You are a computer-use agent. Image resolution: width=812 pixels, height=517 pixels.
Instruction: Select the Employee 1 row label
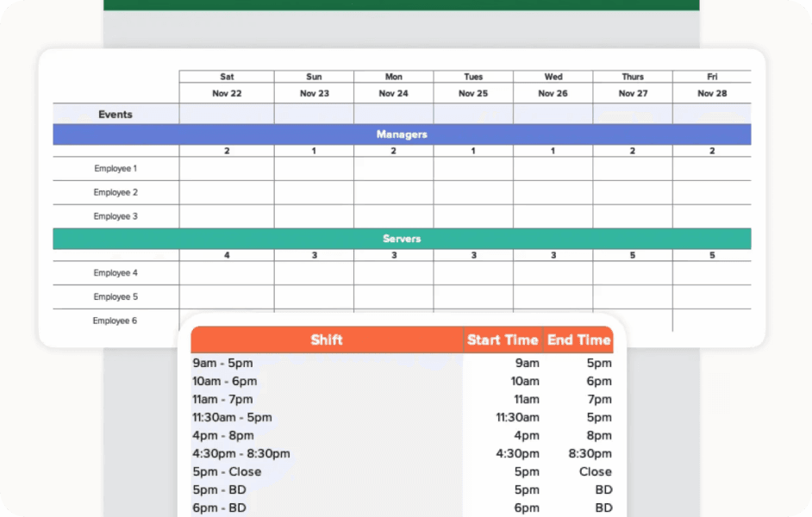(116, 169)
